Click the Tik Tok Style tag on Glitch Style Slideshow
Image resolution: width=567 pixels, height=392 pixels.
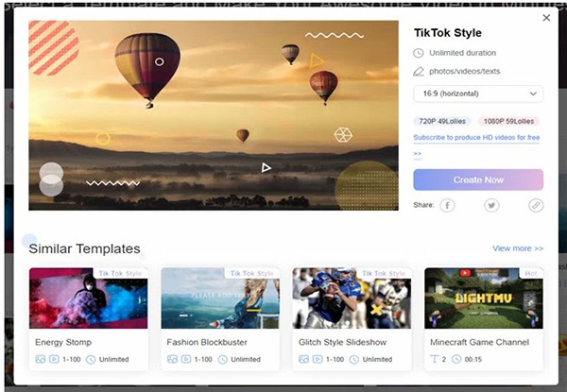(x=384, y=273)
